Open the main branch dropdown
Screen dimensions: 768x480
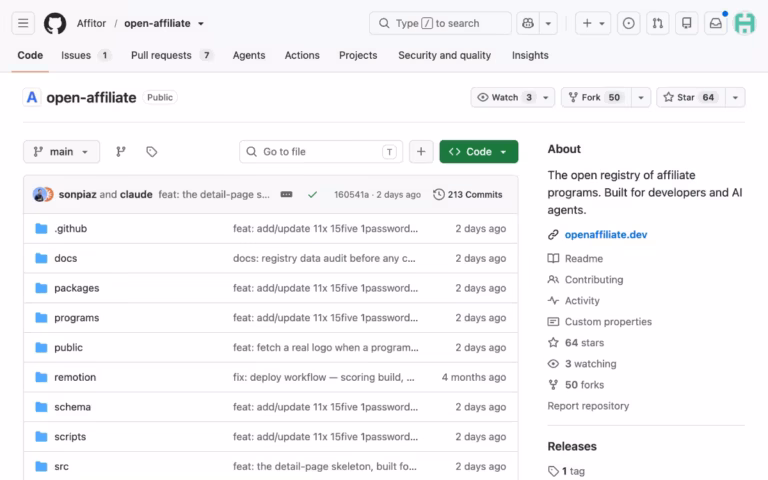[x=61, y=152]
